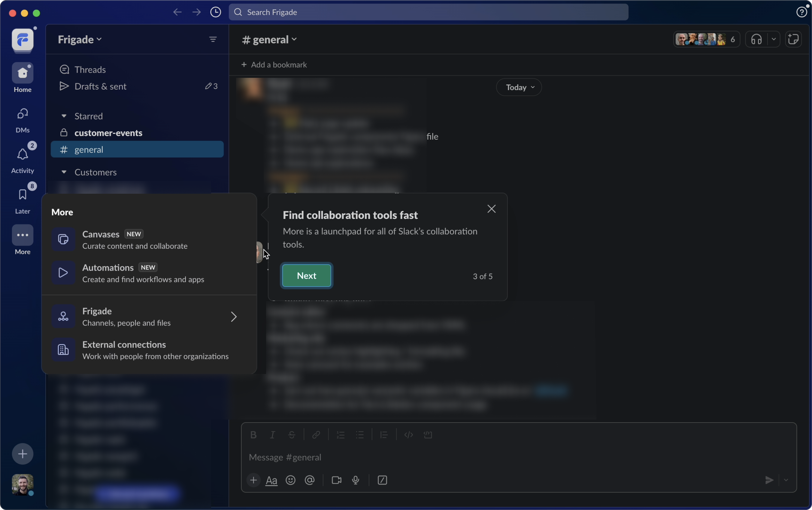Open the Home sidebar tab
Image resolution: width=812 pixels, height=510 pixels.
tap(23, 77)
